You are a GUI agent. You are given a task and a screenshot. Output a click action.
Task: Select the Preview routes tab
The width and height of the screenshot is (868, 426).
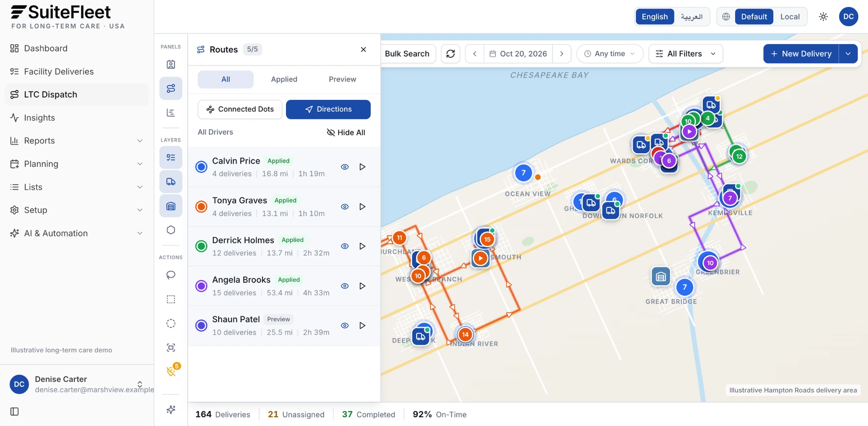342,79
